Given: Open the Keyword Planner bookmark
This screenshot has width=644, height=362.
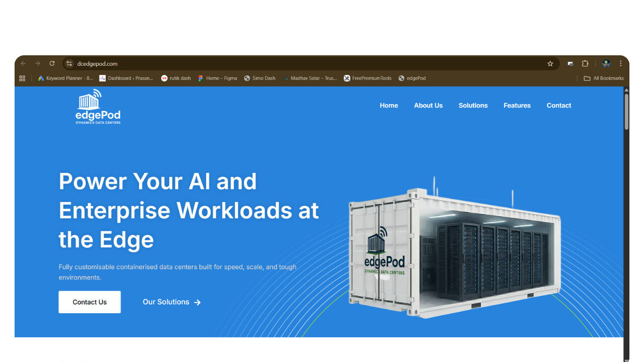Looking at the screenshot, I should (65, 78).
